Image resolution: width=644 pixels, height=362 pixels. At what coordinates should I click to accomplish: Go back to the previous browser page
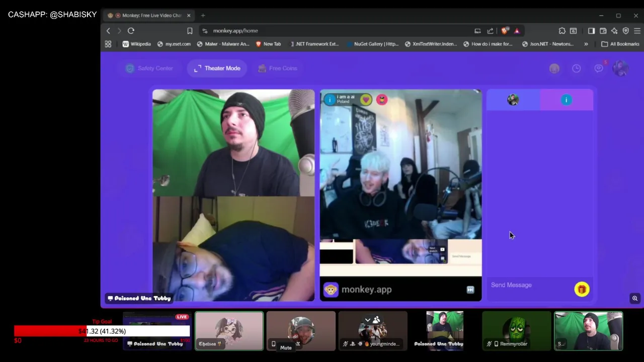(108, 31)
